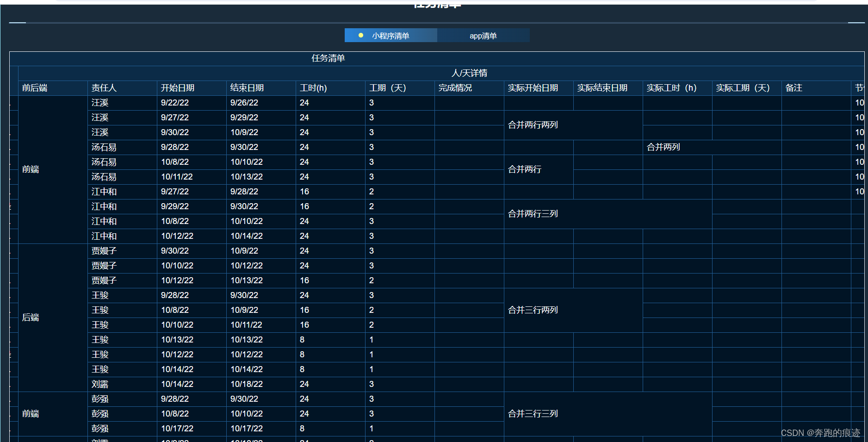Select the merged cell 合并两行

coord(539,169)
